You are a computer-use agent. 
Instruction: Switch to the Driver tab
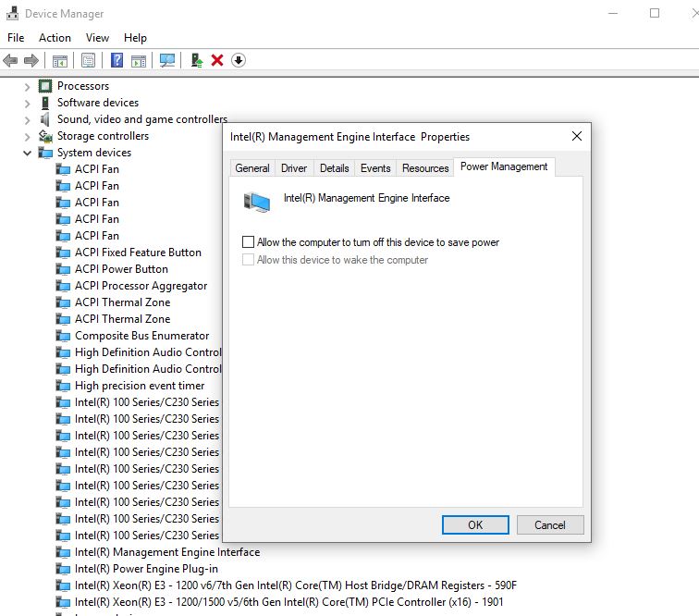(x=294, y=168)
